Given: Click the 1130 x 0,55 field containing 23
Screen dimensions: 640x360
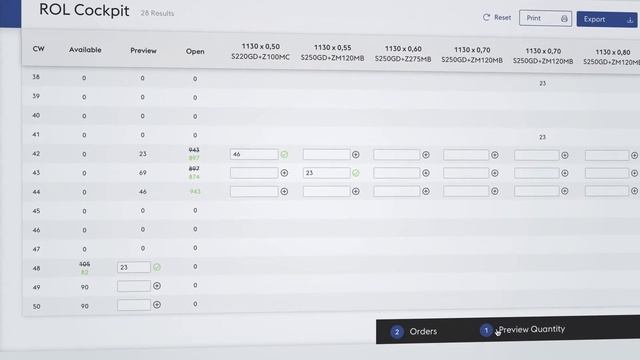Looking at the screenshot, I should [x=326, y=173].
